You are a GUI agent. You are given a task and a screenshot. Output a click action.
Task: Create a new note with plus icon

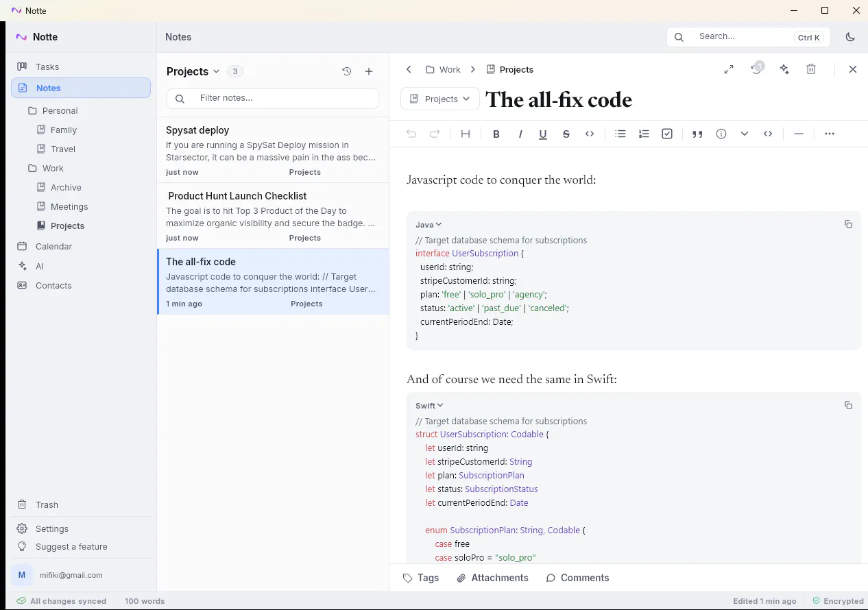[x=369, y=71]
